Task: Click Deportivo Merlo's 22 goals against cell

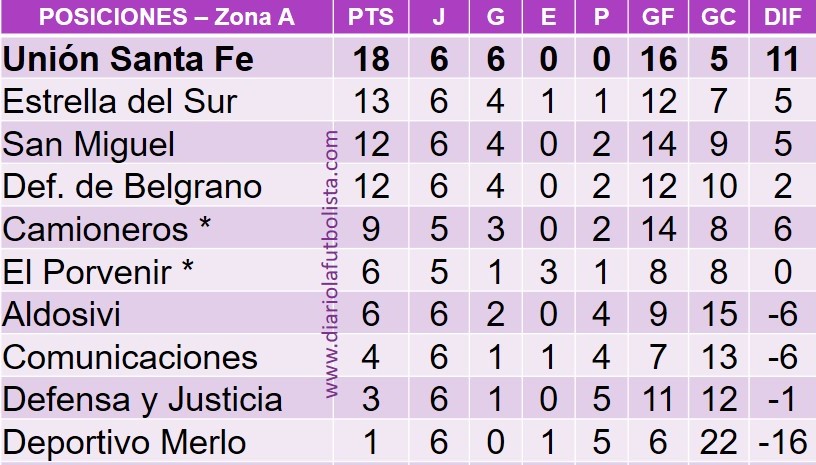Action: 719,443
